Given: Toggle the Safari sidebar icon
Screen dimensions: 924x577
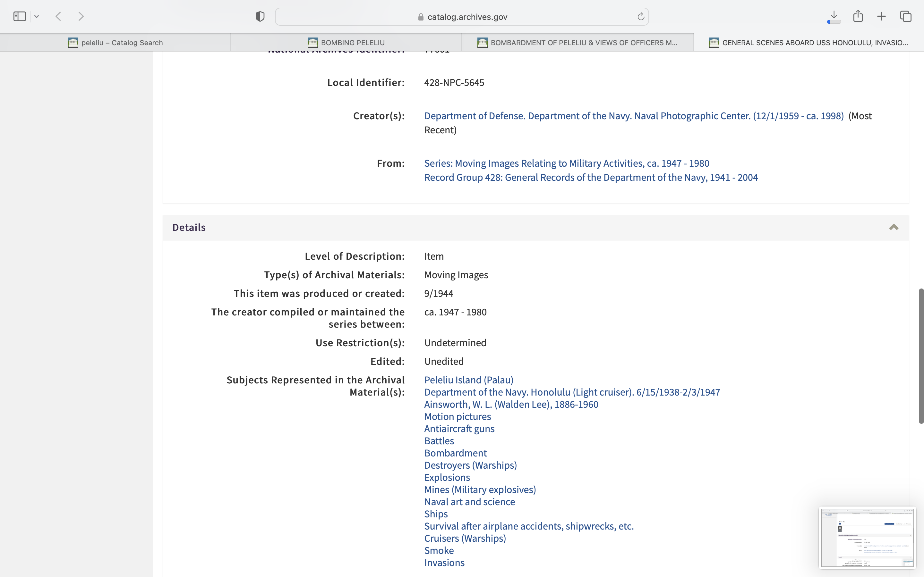Looking at the screenshot, I should pos(20,16).
